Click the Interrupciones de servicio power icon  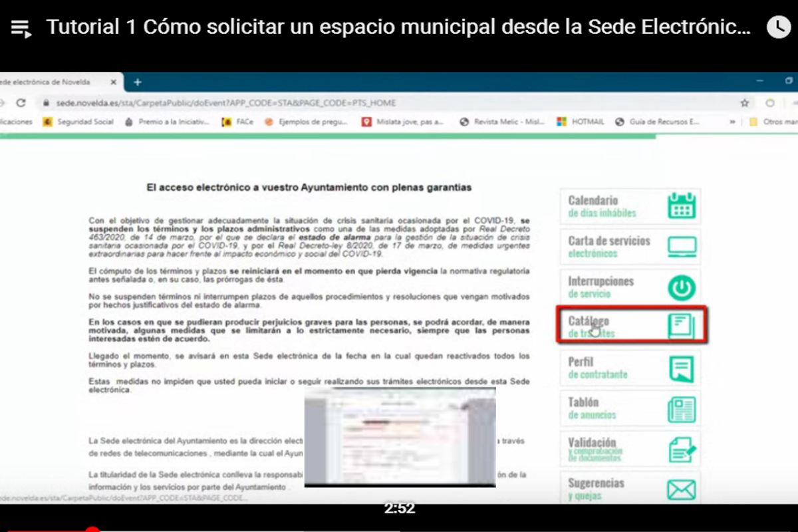point(681,287)
